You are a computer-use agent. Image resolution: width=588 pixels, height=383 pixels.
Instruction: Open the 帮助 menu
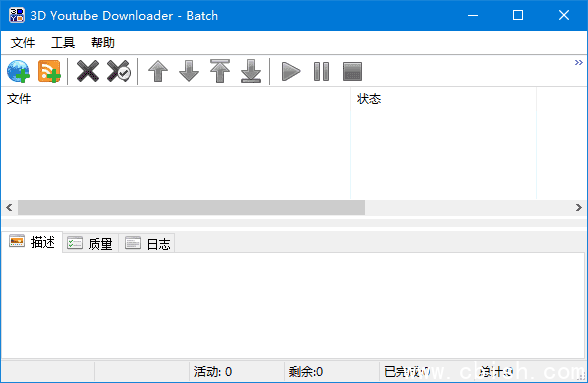pyautogui.click(x=103, y=42)
